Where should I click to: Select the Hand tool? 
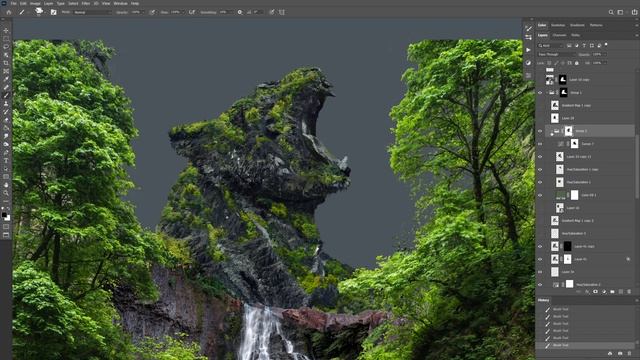click(6, 185)
